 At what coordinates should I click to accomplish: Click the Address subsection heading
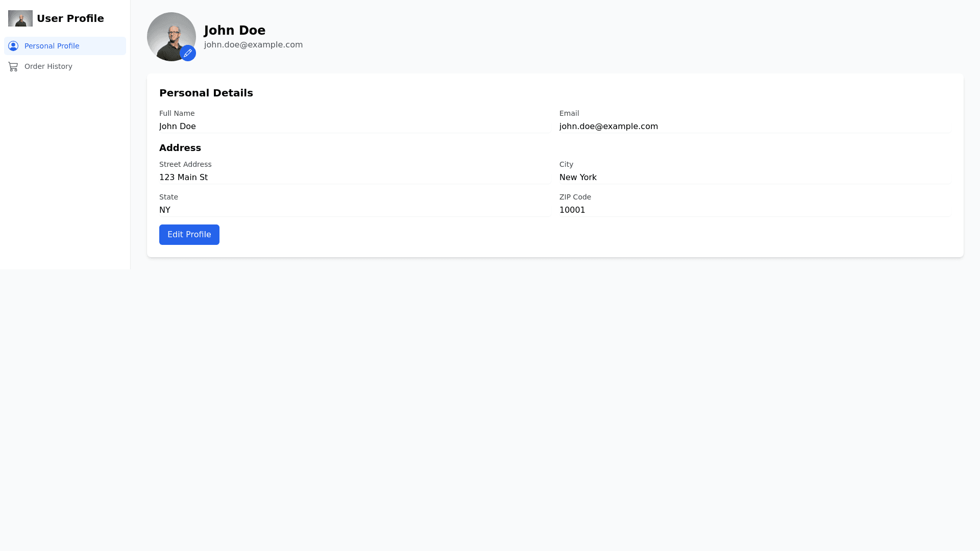(x=180, y=148)
